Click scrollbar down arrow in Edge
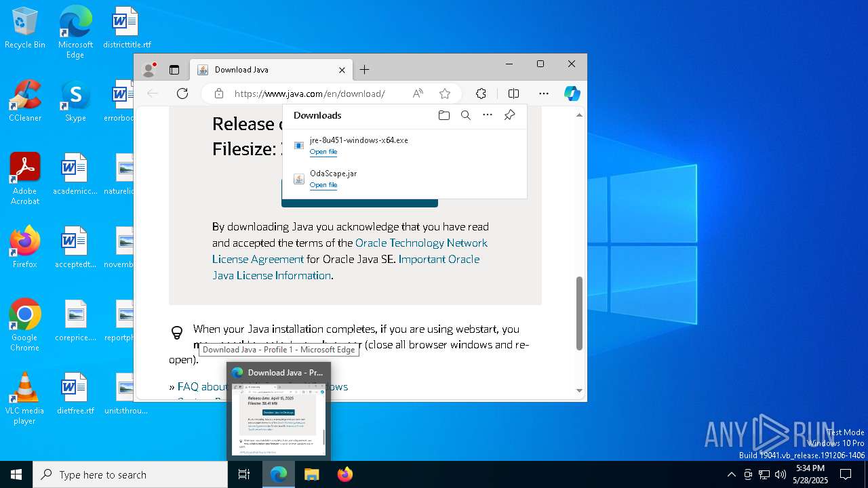The image size is (868, 488). click(x=579, y=390)
